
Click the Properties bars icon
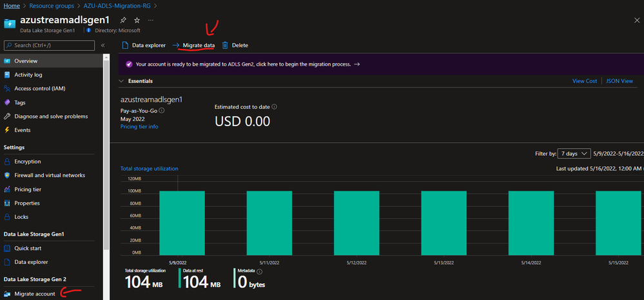[7, 203]
